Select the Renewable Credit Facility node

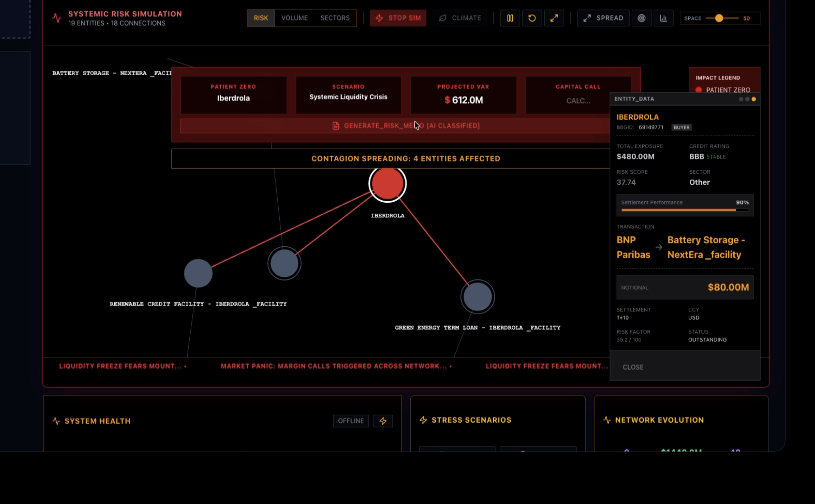click(198, 273)
